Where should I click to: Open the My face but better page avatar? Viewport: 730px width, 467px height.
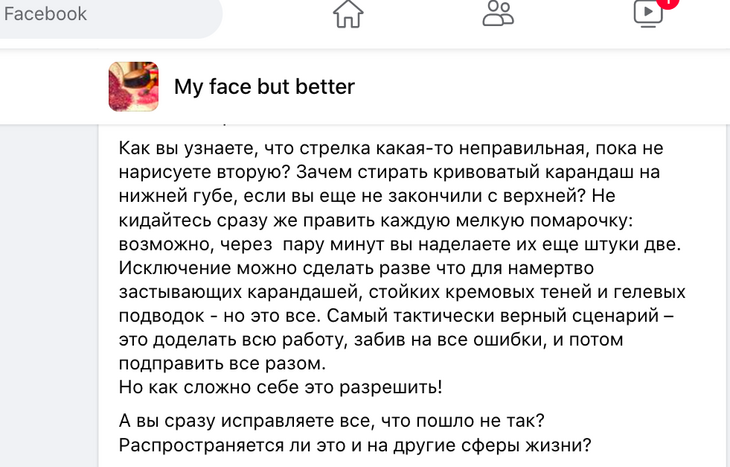point(133,86)
